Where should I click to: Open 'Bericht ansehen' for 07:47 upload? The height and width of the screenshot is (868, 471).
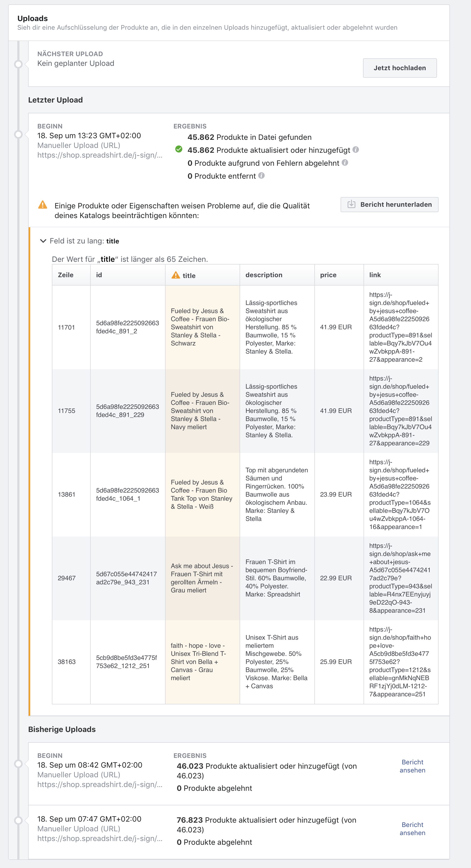[412, 829]
